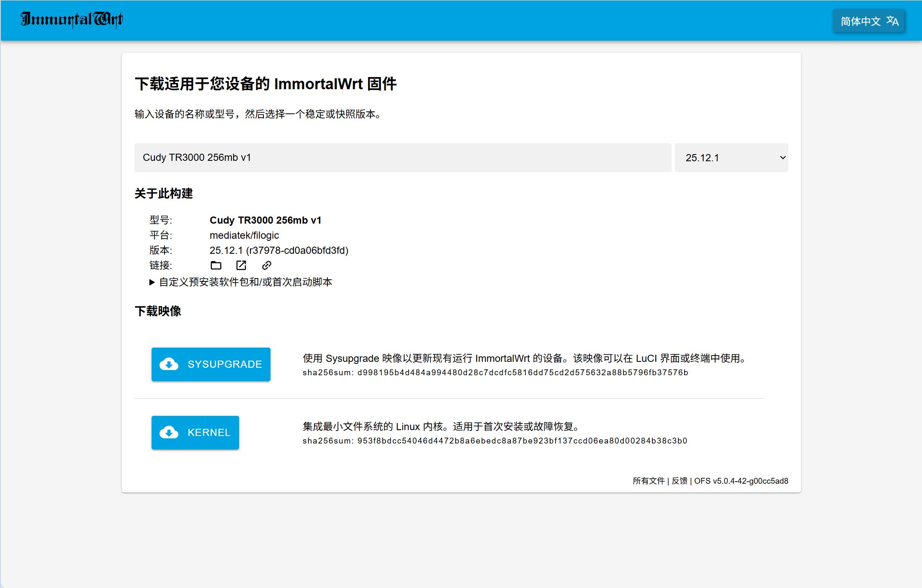Click version 25.12.1 (r37978-cd0a06bfd3fd) text
This screenshot has height=588, width=922.
(x=279, y=250)
